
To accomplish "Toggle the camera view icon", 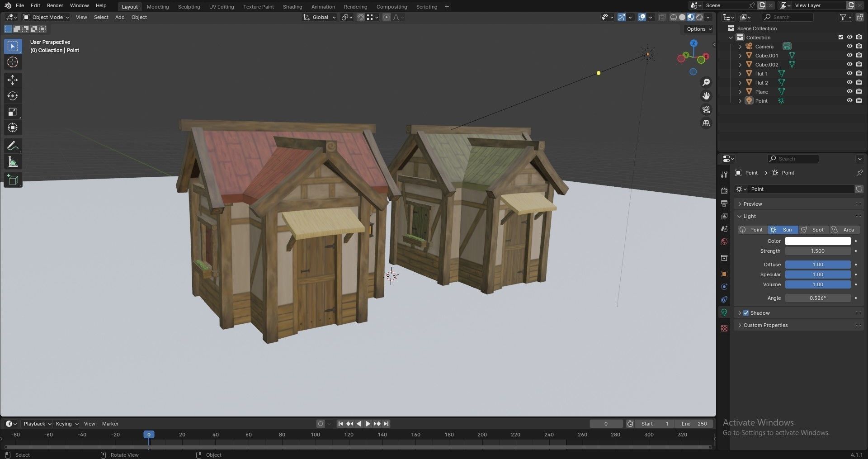I will 706,109.
